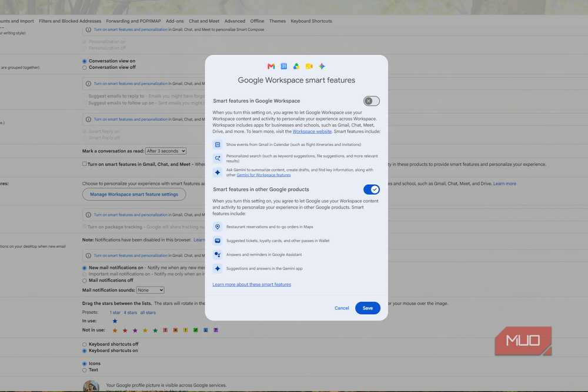Select 'Keyboard shortcuts off' radio button
This screenshot has width=588, height=392.
(84, 344)
